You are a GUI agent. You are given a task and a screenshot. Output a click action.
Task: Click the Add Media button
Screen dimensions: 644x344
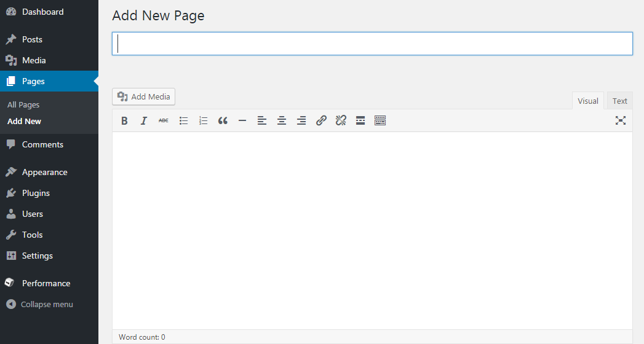click(x=144, y=97)
